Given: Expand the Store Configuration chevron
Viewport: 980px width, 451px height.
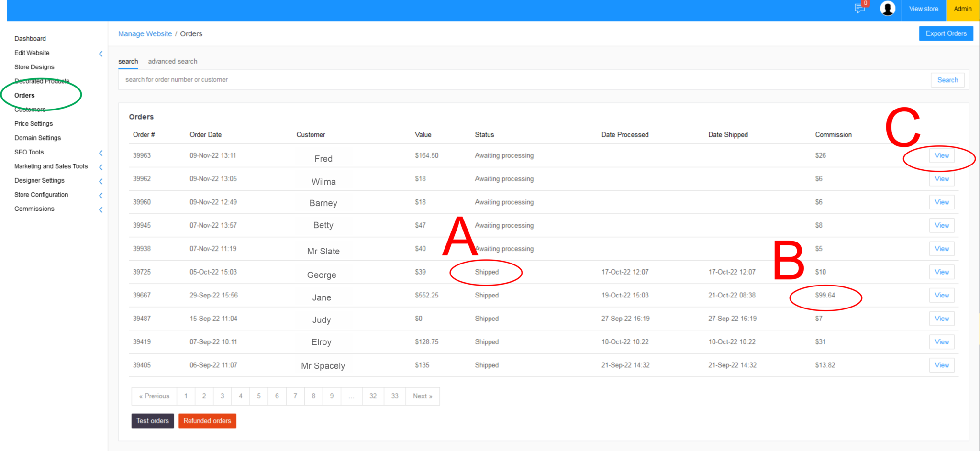Looking at the screenshot, I should coord(100,196).
